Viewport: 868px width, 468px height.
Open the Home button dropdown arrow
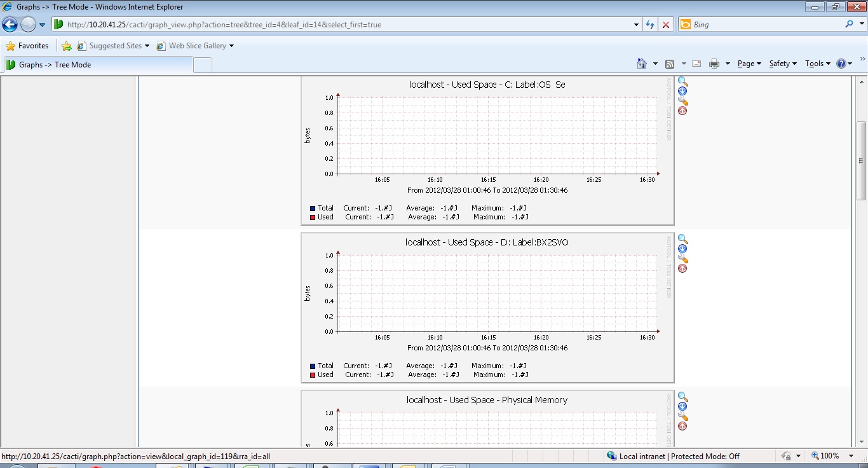[x=655, y=64]
